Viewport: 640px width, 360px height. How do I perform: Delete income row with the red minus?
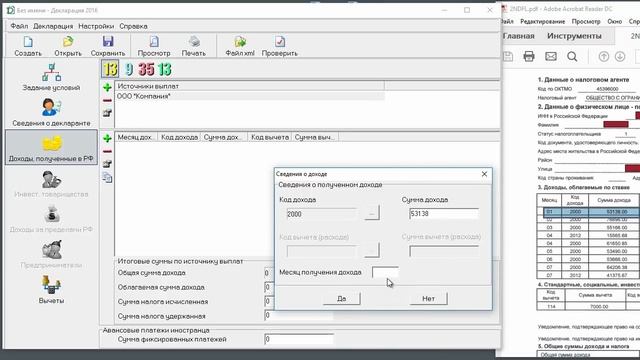click(107, 151)
